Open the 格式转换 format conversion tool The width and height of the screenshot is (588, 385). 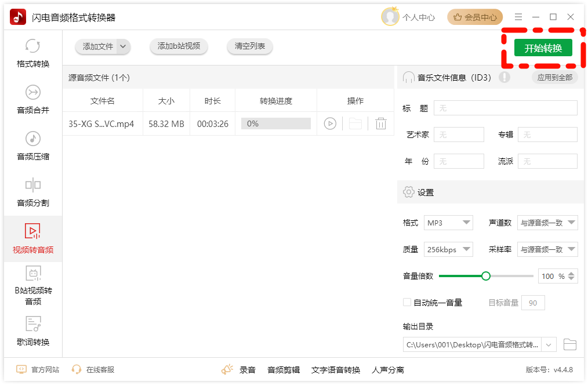(x=33, y=53)
